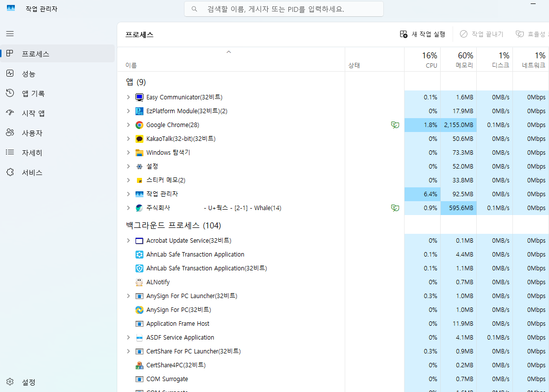Viewport: 549px width, 392px height.
Task: Expand the KakaoTalk process group
Action: click(x=128, y=139)
